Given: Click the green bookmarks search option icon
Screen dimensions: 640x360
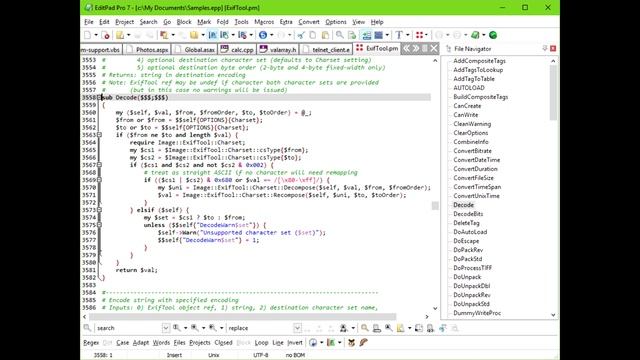Looking at the screenshot, I should tap(331, 342).
